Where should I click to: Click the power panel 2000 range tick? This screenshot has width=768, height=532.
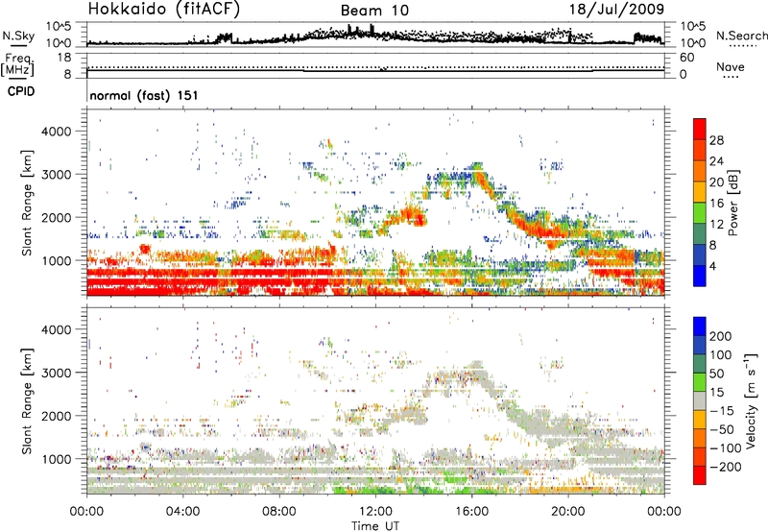tap(56, 217)
